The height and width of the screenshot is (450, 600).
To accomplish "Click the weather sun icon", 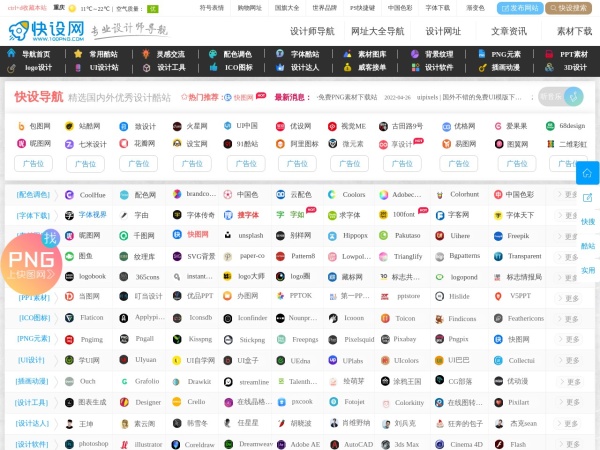I will 72,8.
